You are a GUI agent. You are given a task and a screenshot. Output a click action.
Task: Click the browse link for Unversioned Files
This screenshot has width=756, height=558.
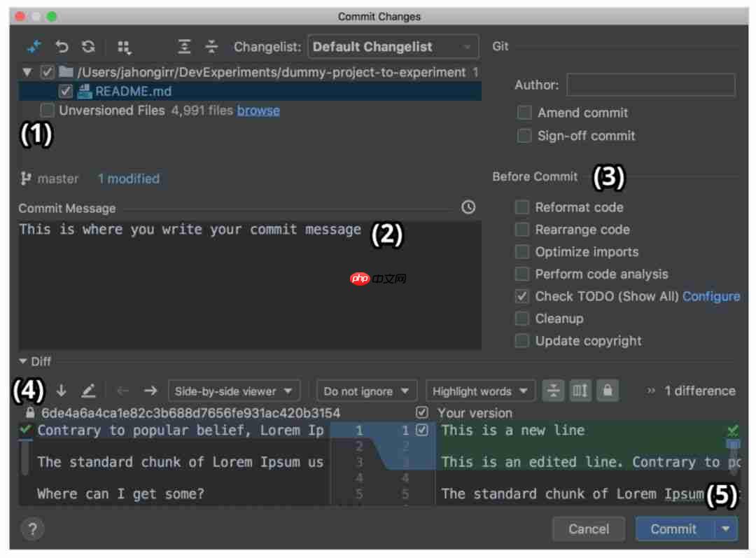tap(258, 110)
